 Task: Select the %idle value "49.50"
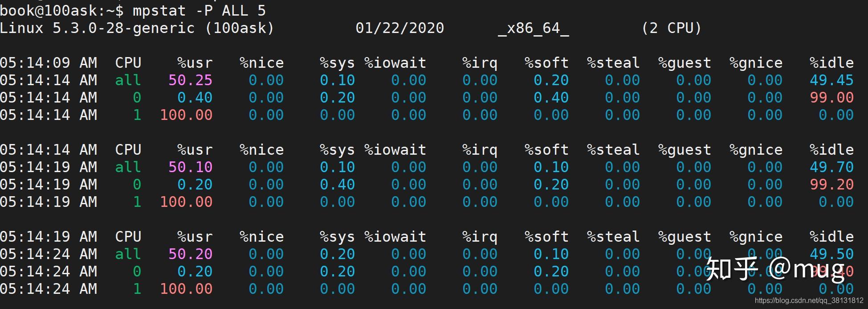pos(832,254)
